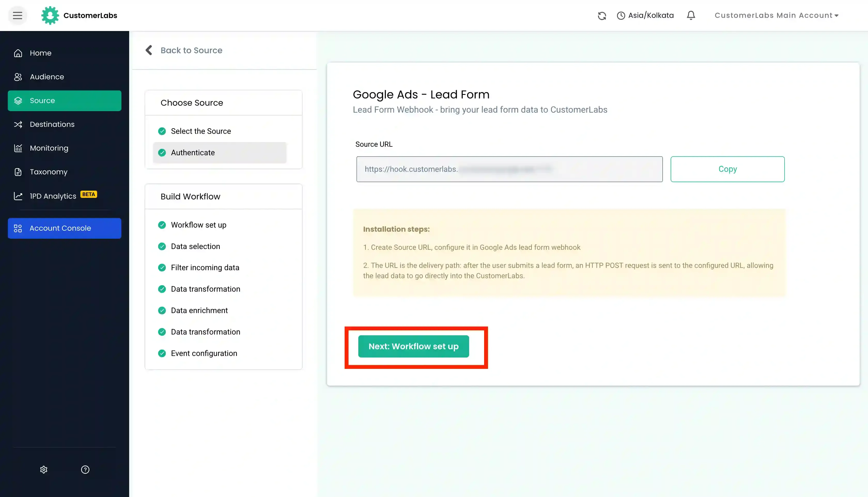Expand CustomerLabs Main Account dropdown

pyautogui.click(x=777, y=15)
